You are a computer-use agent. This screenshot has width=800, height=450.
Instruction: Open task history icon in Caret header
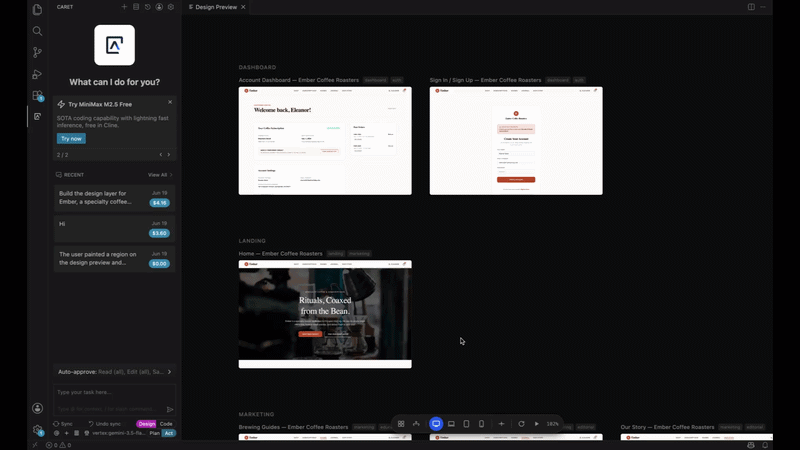coord(147,7)
